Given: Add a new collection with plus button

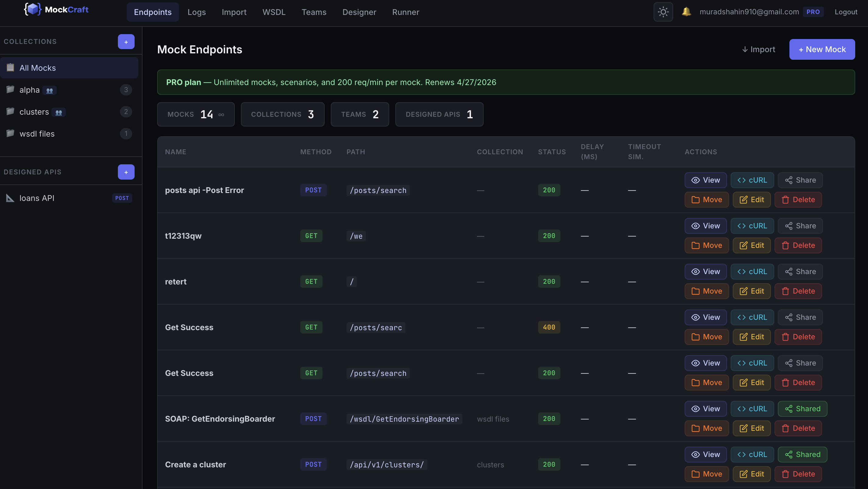Looking at the screenshot, I should (x=126, y=42).
